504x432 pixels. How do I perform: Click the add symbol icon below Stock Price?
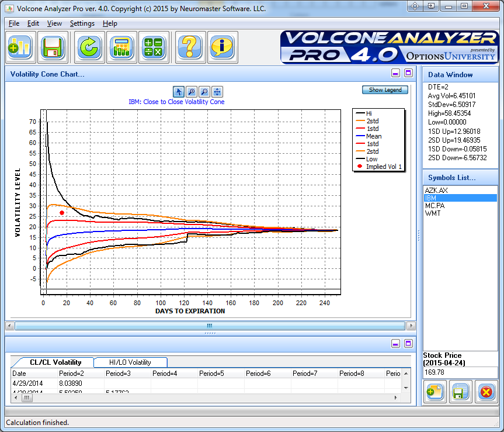coord(435,392)
